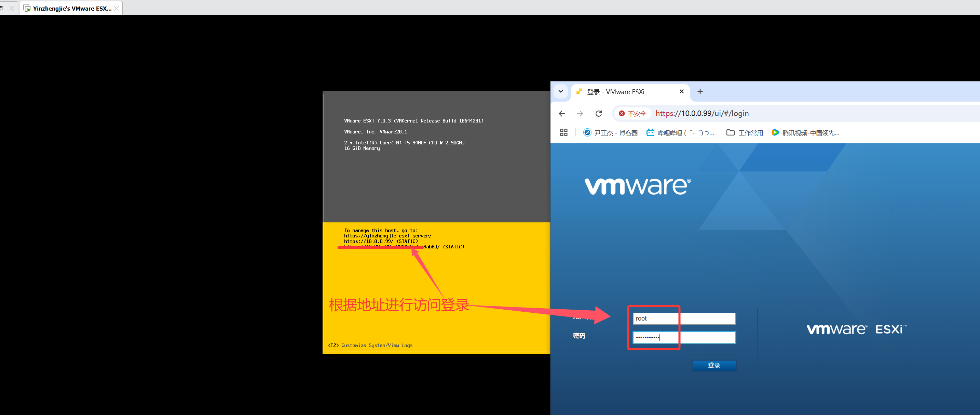Image resolution: width=980 pixels, height=415 pixels.
Task: Click the 不安全 security warning badge
Action: click(633, 114)
